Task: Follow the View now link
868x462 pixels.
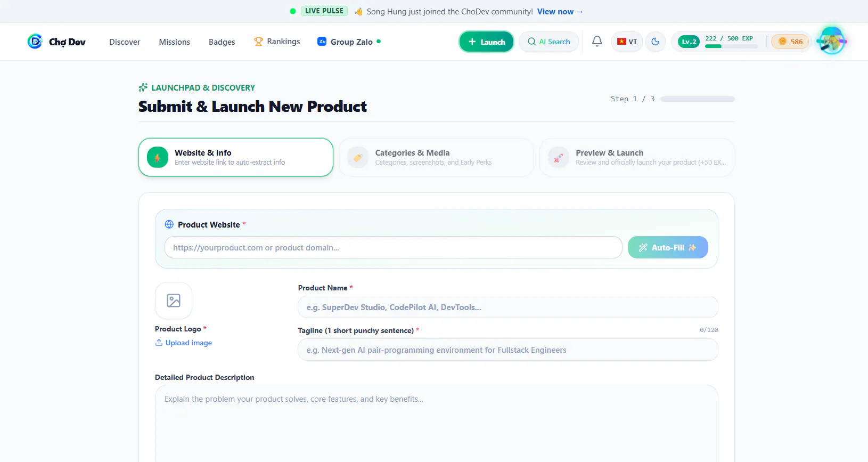Action: (x=560, y=11)
